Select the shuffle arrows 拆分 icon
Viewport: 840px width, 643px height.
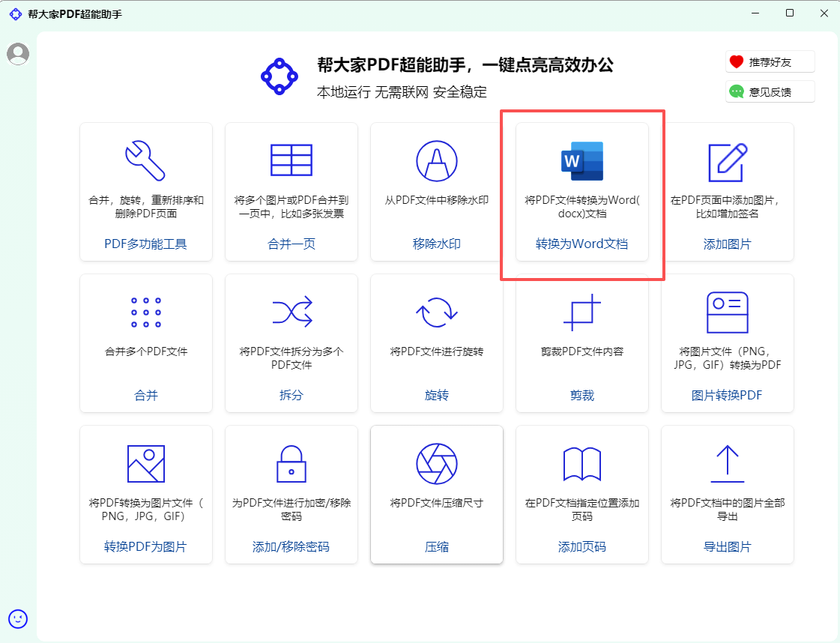tap(291, 312)
